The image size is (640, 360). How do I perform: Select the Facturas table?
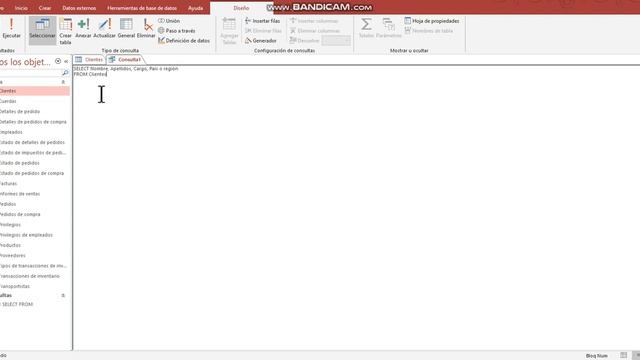[x=35, y=183]
